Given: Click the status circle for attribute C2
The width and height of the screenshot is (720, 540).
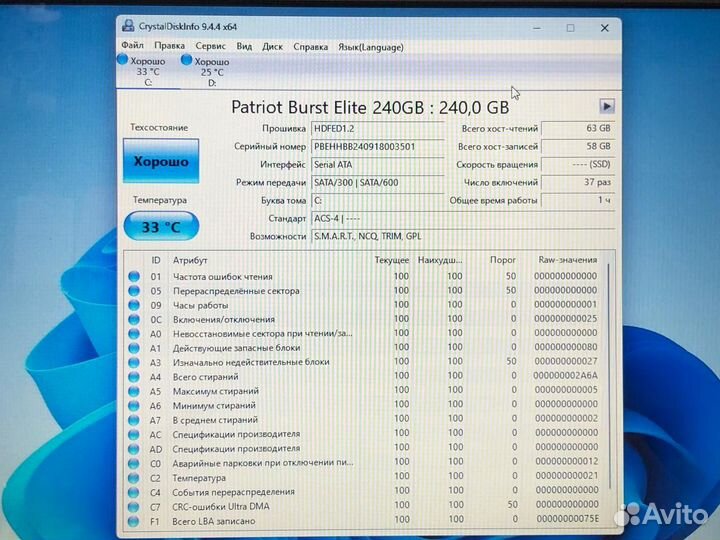Looking at the screenshot, I should [134, 478].
